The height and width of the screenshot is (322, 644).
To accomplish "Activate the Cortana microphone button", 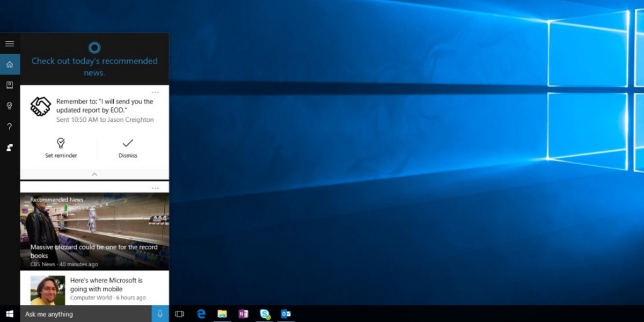I will point(160,314).
